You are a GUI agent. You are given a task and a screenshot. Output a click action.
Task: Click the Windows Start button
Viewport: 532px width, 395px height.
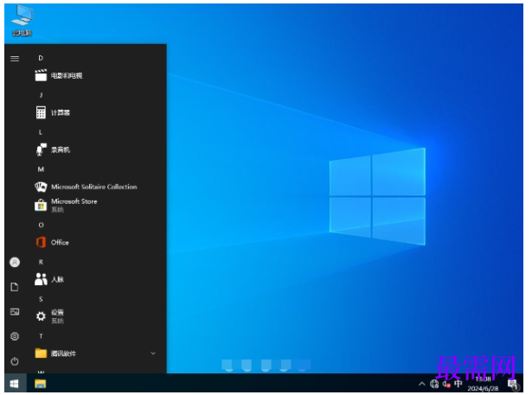[x=14, y=384]
